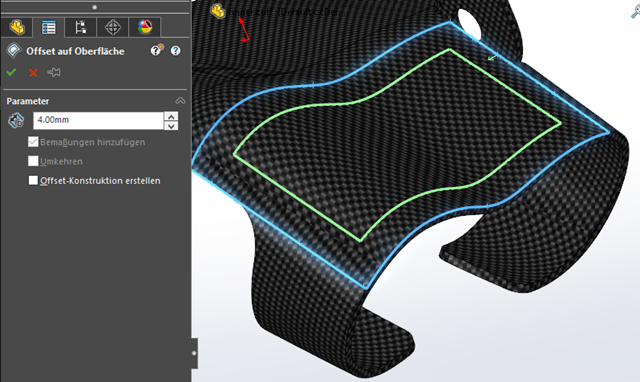Decrease offset distance with the down arrow
Viewport: 640px width, 382px height.
tap(171, 126)
